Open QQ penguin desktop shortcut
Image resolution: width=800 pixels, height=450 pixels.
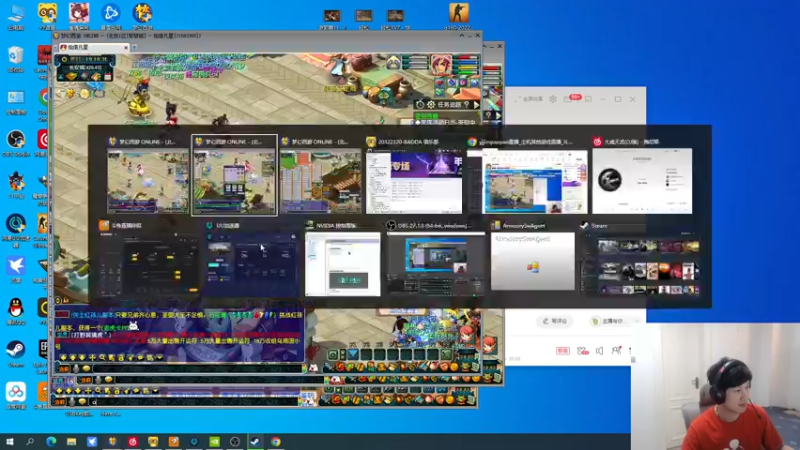(x=16, y=311)
